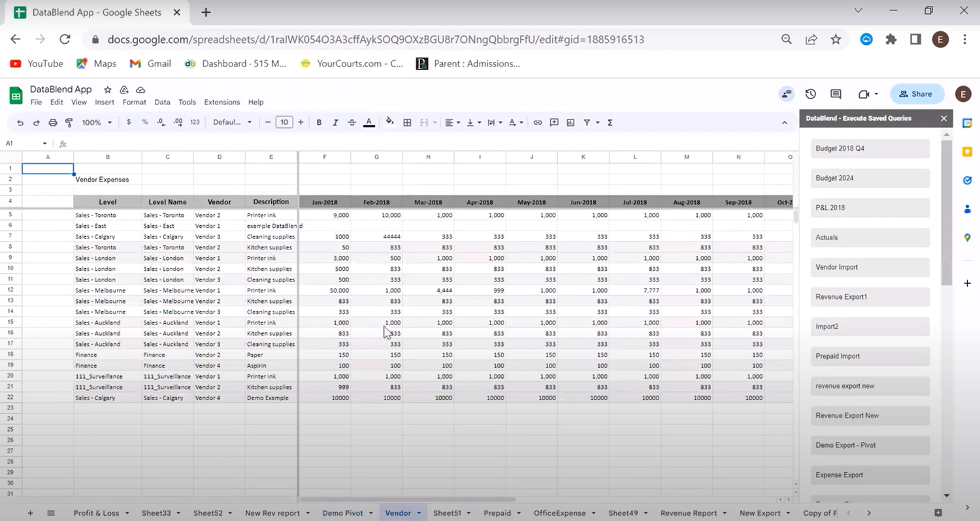
Task: Toggle strikethrough formatting
Action: tap(351, 122)
